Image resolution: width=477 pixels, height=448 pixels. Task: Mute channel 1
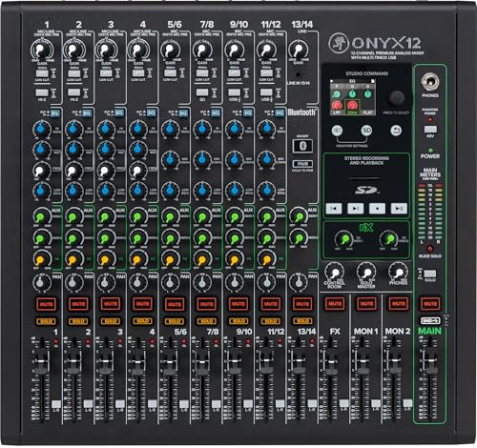point(47,304)
